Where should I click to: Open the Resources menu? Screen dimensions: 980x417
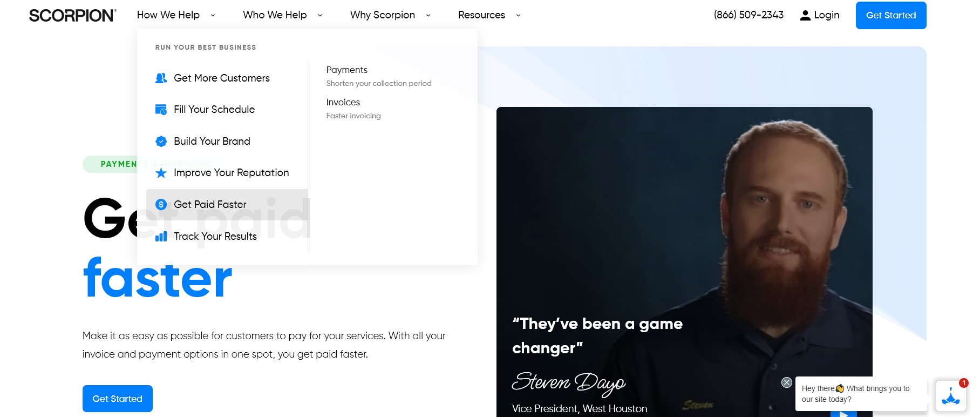[x=481, y=15]
